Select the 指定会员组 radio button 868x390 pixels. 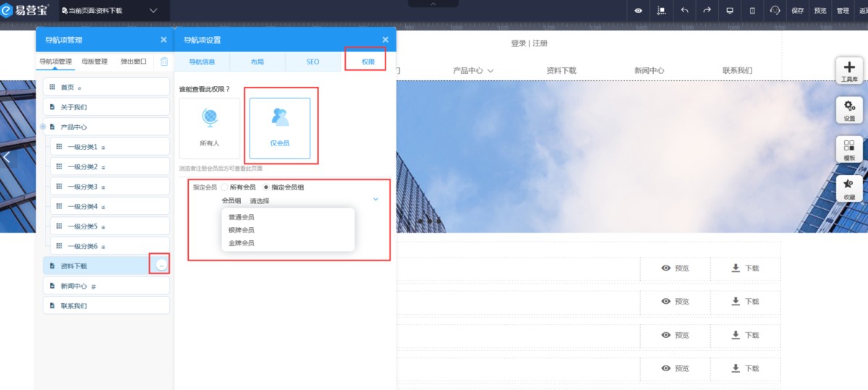pyautogui.click(x=266, y=187)
